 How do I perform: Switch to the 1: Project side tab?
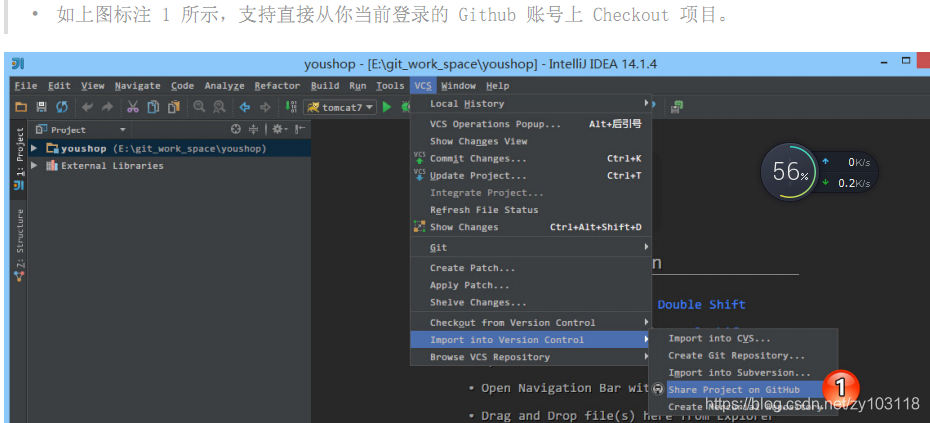point(19,157)
